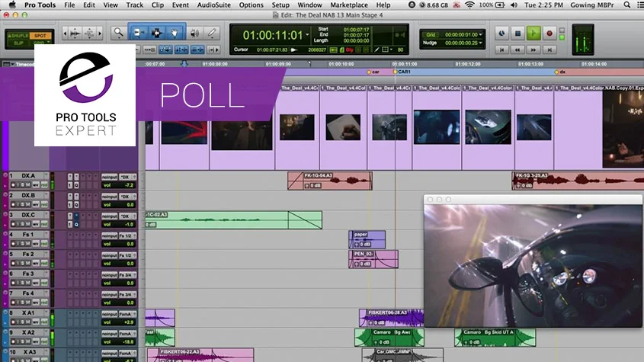Click the DX.A track name button
644x362 pixels.
click(28, 176)
